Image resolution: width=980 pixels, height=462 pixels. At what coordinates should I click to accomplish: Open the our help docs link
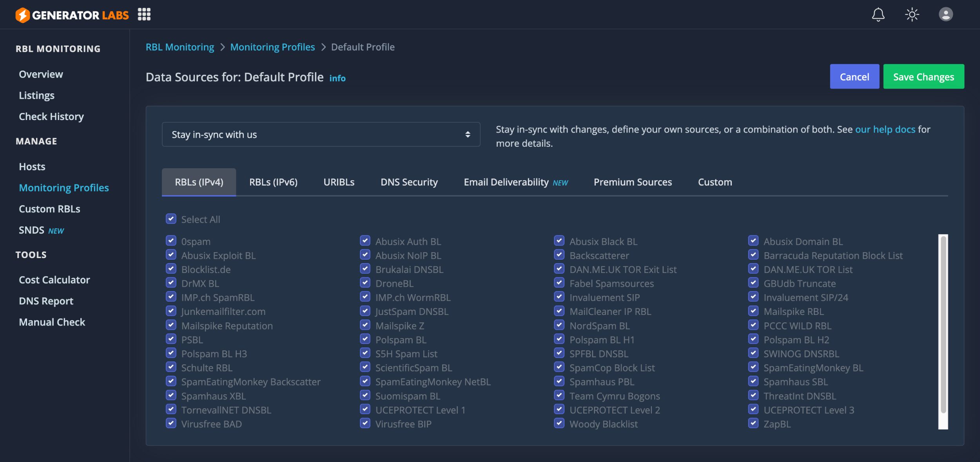885,129
